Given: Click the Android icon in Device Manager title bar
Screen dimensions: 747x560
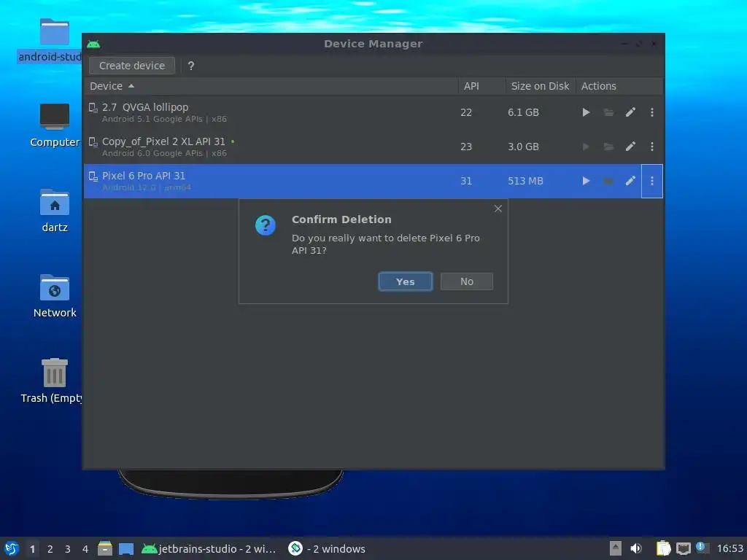Looking at the screenshot, I should click(x=93, y=44).
